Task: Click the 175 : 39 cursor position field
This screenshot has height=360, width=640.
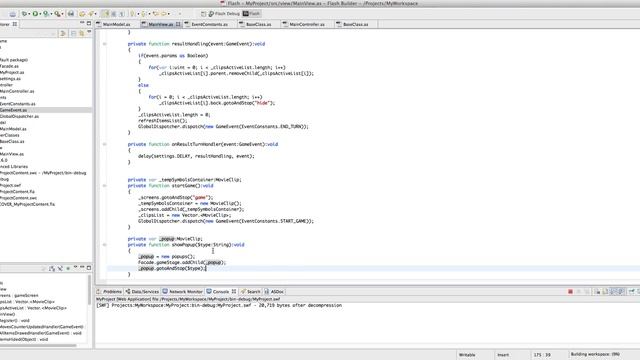Action: (542, 355)
